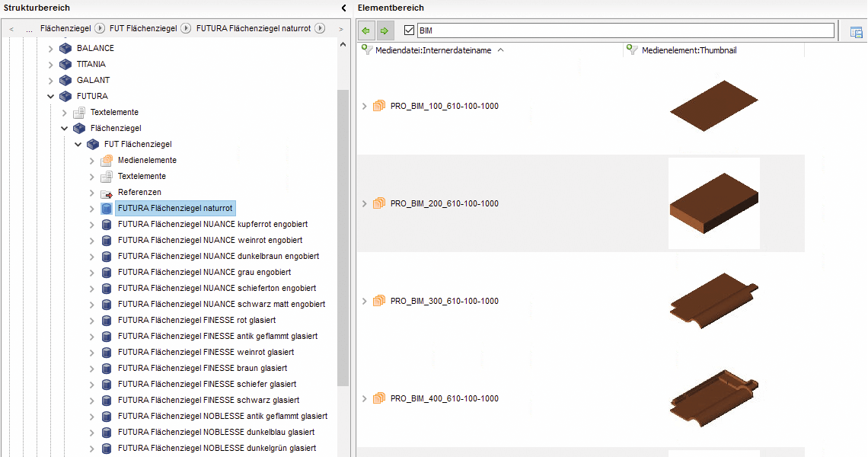
Task: Click the detailed tile thumbnail of PRO_BIM_400
Action: [714, 398]
